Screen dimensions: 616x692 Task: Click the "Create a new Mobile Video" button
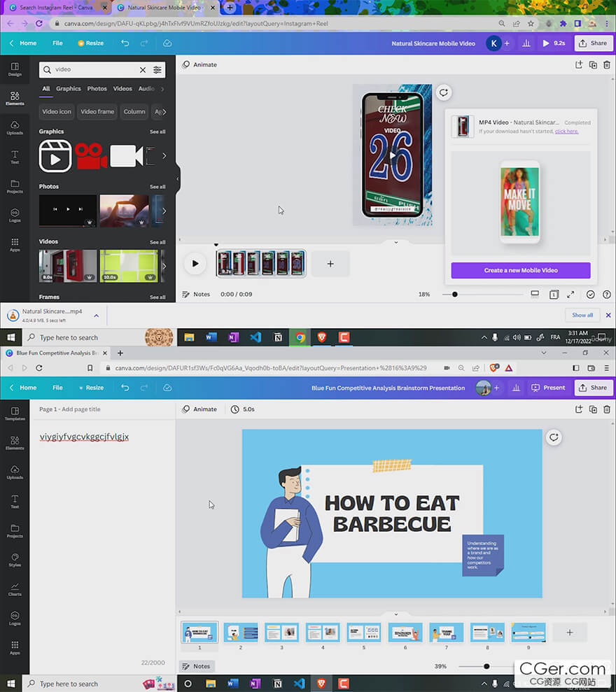click(521, 270)
